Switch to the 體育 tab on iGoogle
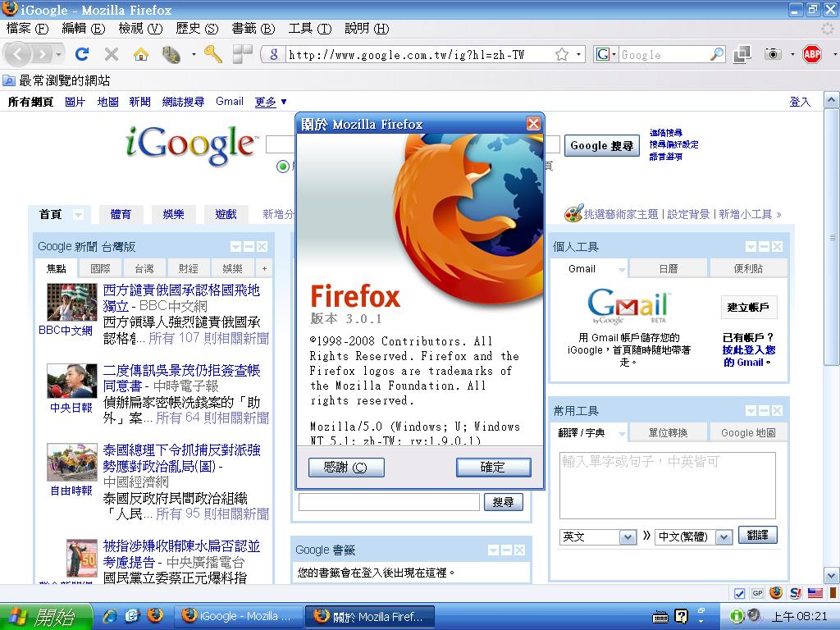The height and width of the screenshot is (630, 840). [121, 214]
